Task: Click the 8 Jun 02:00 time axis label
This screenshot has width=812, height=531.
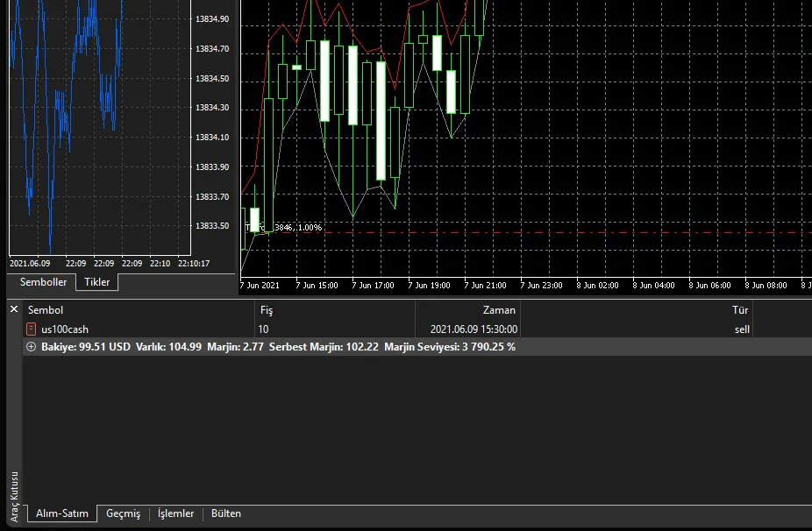Action: tap(597, 285)
